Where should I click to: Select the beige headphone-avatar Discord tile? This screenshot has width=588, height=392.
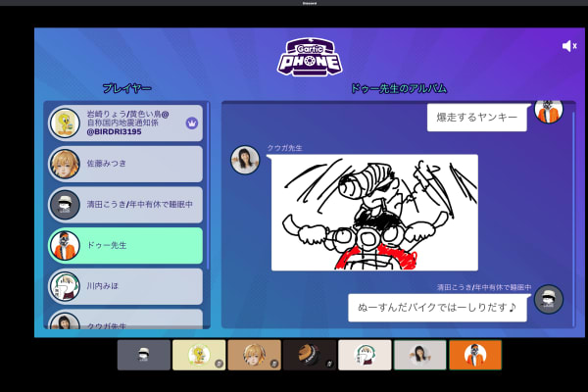click(x=365, y=355)
